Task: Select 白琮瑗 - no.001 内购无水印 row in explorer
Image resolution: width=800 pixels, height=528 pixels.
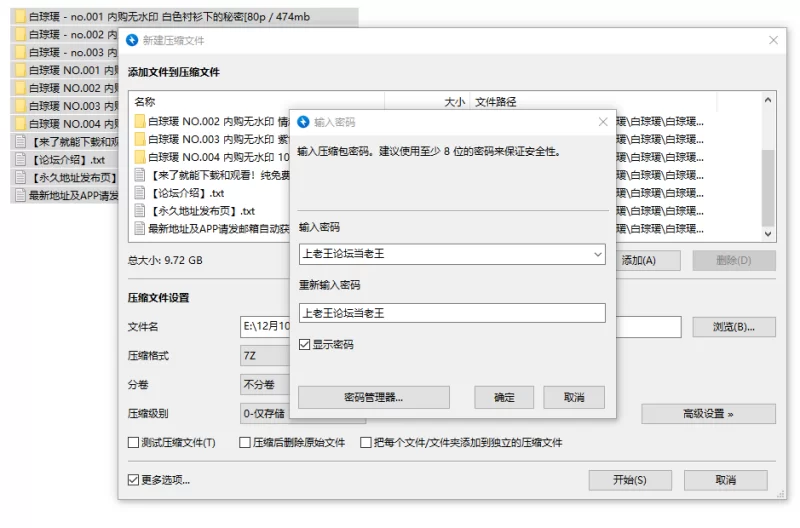Action: click(x=185, y=17)
